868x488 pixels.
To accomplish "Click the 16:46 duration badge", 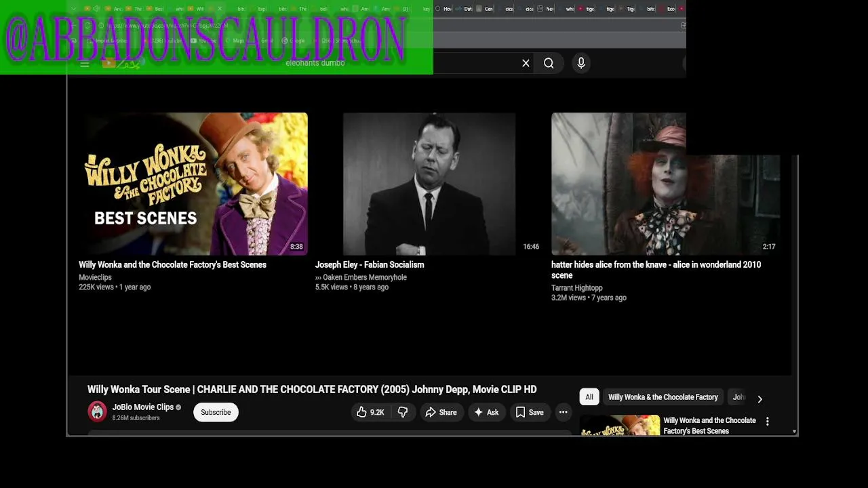I will (x=531, y=247).
